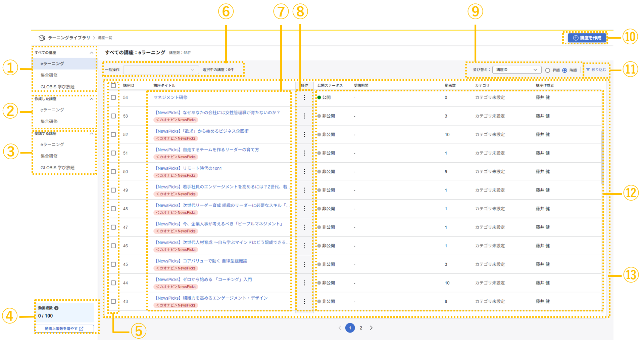Go to next page with right arrow

pyautogui.click(x=371, y=328)
